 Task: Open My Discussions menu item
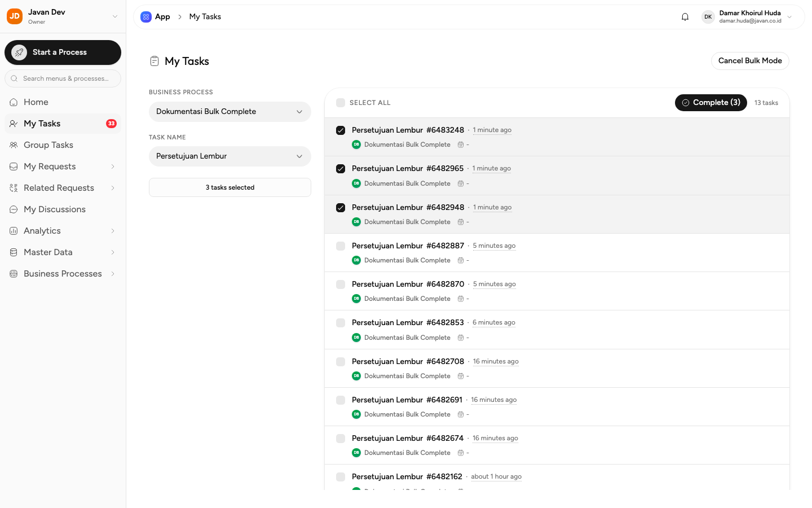coord(63,209)
